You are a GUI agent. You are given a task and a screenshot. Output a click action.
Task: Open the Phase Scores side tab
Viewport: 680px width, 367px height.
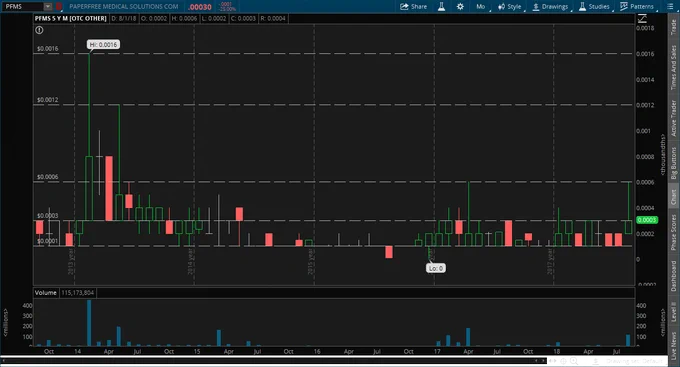click(x=673, y=233)
